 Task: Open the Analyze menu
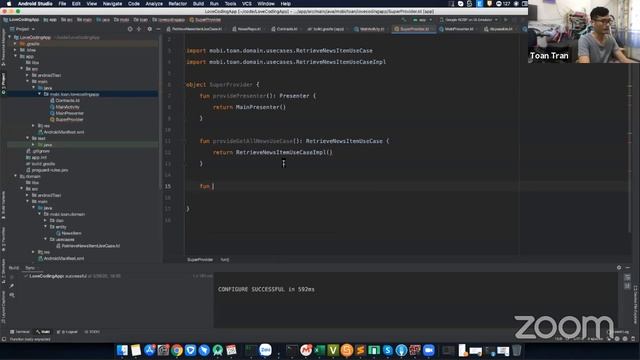coord(154,4)
